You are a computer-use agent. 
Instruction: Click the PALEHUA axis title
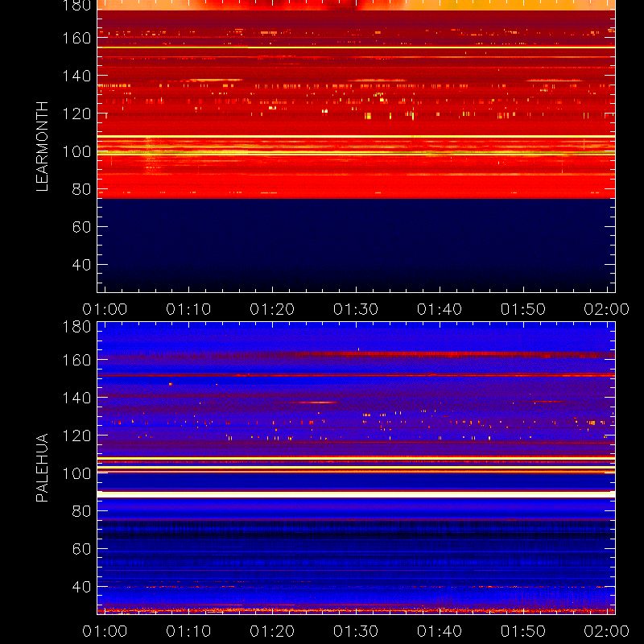(x=43, y=468)
